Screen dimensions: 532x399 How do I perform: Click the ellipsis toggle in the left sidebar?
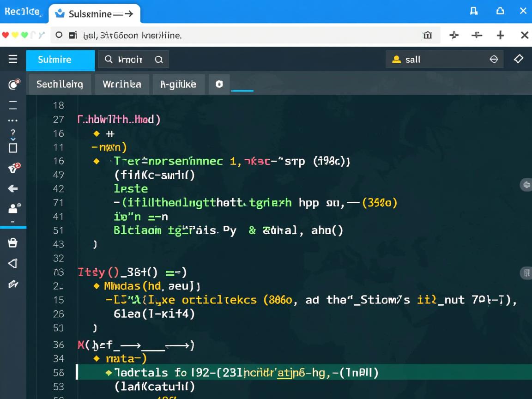(12, 121)
